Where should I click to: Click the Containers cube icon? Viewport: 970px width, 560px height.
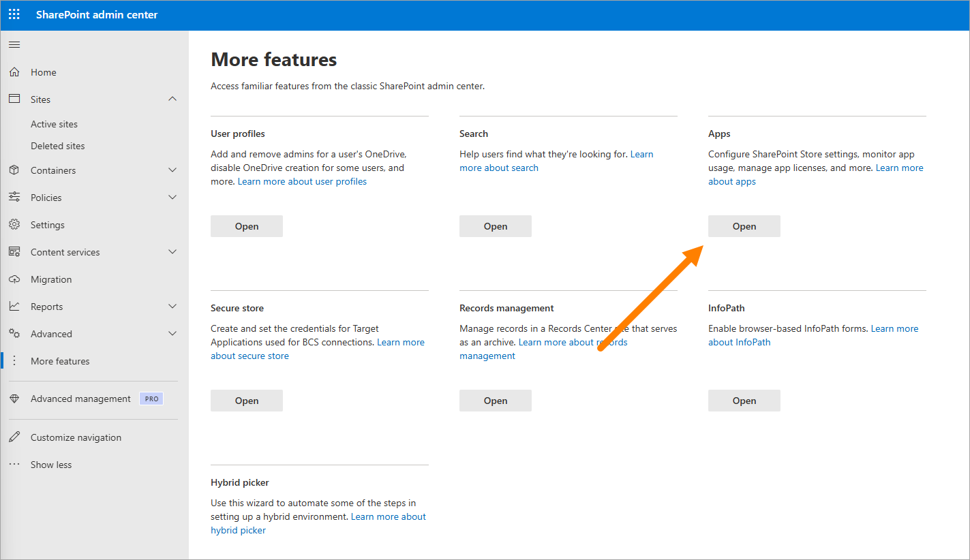pyautogui.click(x=14, y=170)
